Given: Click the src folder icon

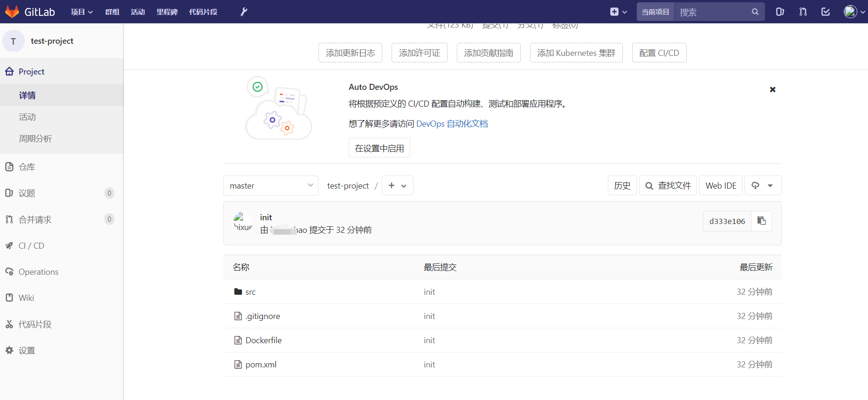Looking at the screenshot, I should pos(238,292).
